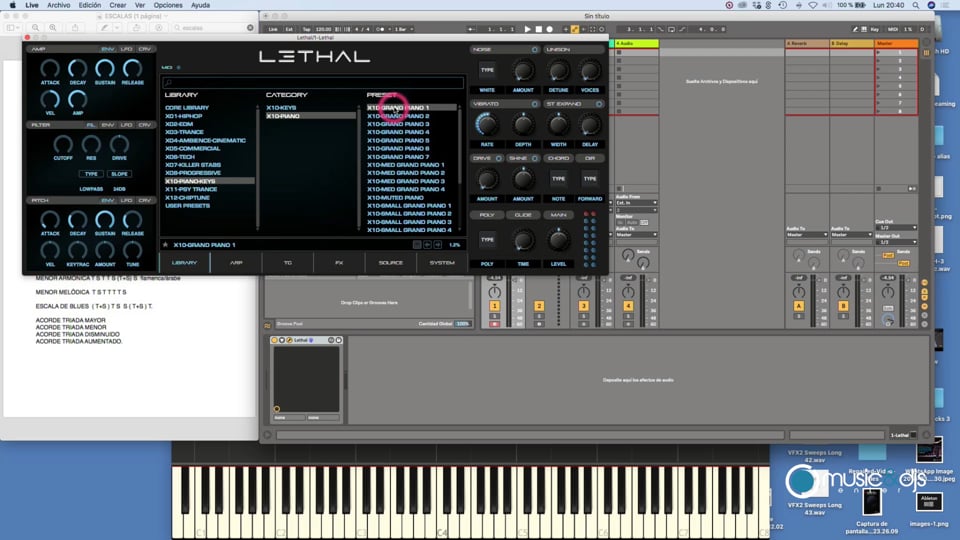Click the Unison Detune knob

tap(558, 71)
